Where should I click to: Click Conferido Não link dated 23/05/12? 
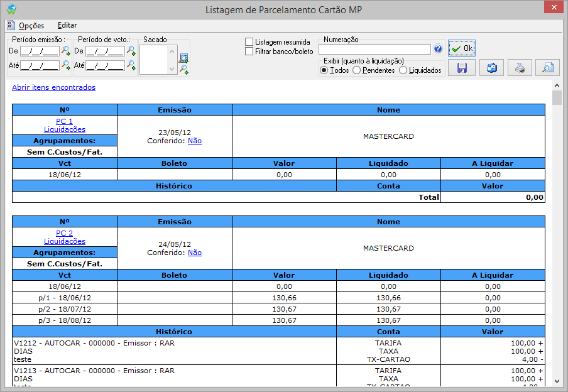tap(195, 141)
